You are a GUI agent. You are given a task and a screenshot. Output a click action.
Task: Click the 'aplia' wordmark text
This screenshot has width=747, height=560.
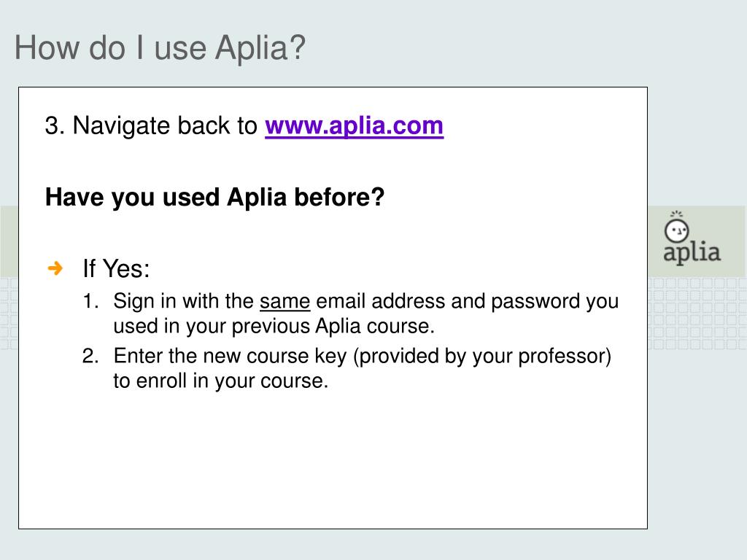point(692,253)
